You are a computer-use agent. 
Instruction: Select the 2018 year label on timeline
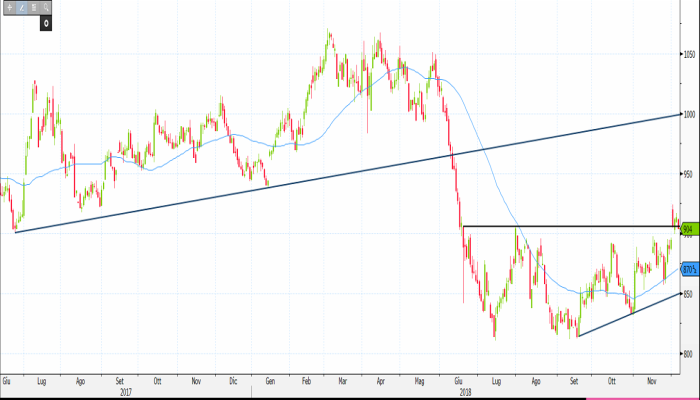(466, 393)
